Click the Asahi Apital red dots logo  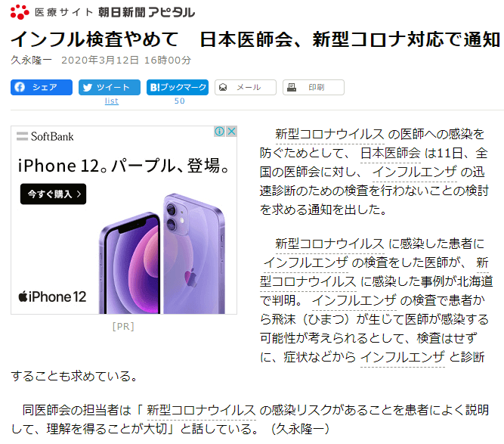pyautogui.click(x=20, y=12)
